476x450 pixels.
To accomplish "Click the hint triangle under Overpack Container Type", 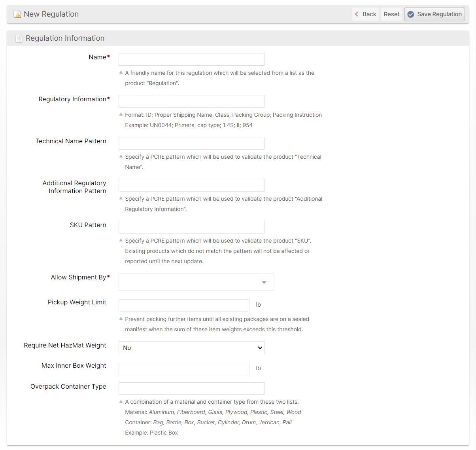I will (x=121, y=401).
